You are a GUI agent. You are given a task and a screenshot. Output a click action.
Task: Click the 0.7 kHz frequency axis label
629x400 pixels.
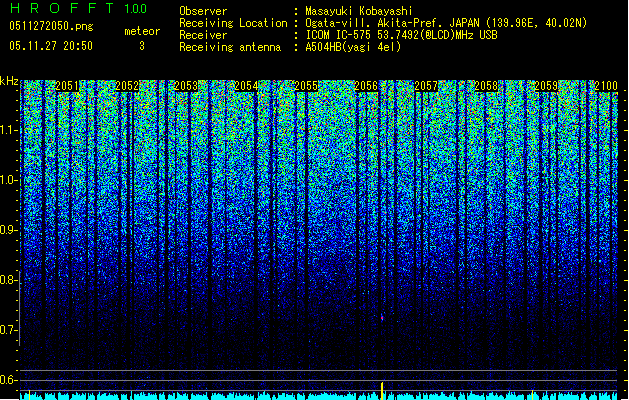click(9, 330)
